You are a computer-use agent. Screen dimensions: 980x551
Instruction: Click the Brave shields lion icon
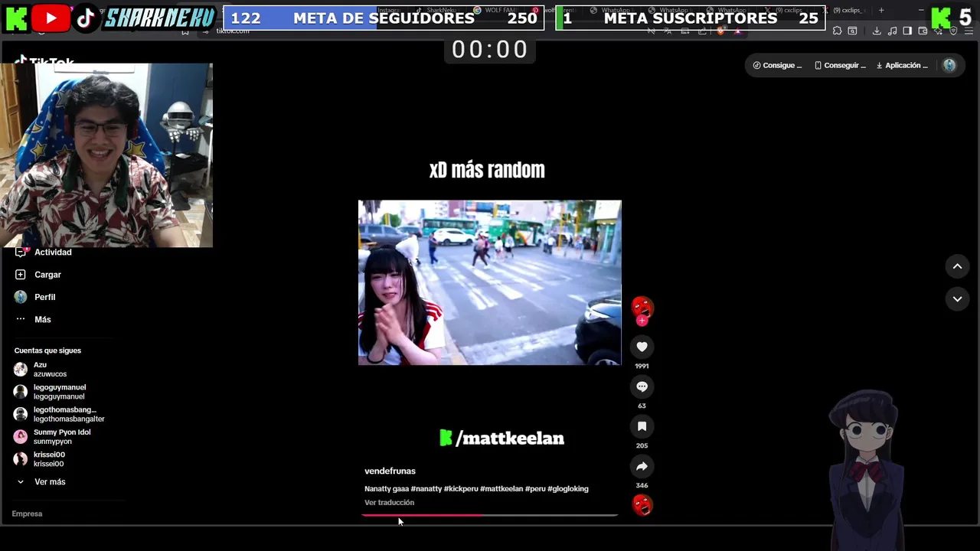(x=720, y=31)
